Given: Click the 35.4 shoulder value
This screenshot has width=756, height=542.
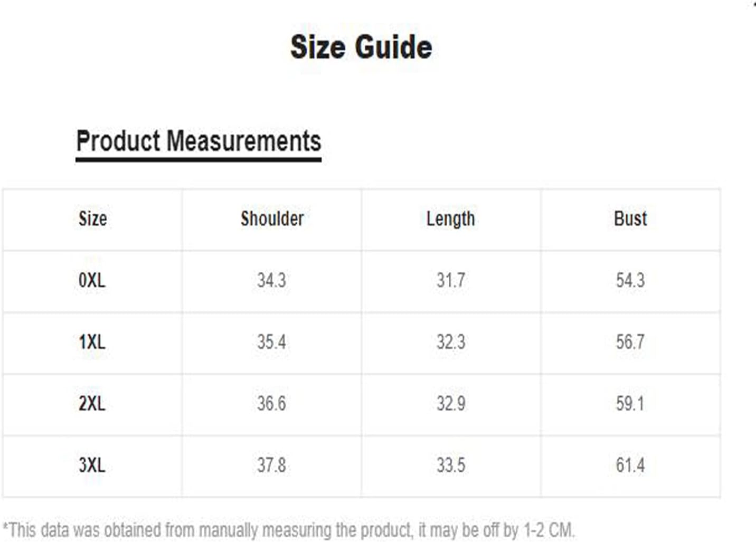Looking at the screenshot, I should pyautogui.click(x=271, y=342).
